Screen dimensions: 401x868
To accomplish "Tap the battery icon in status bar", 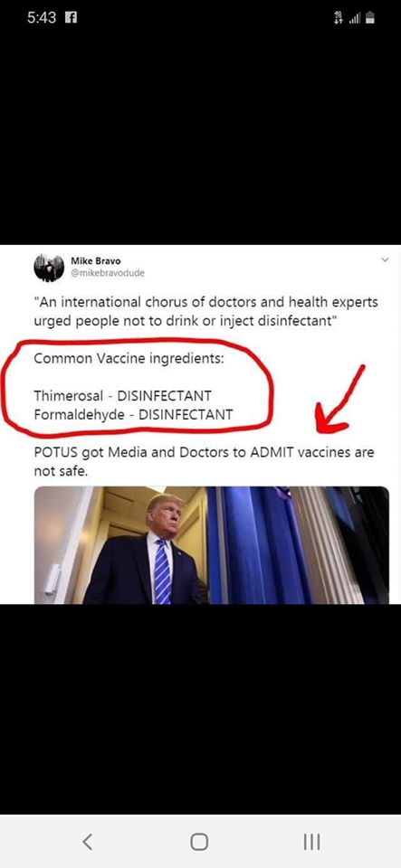I will click(370, 18).
